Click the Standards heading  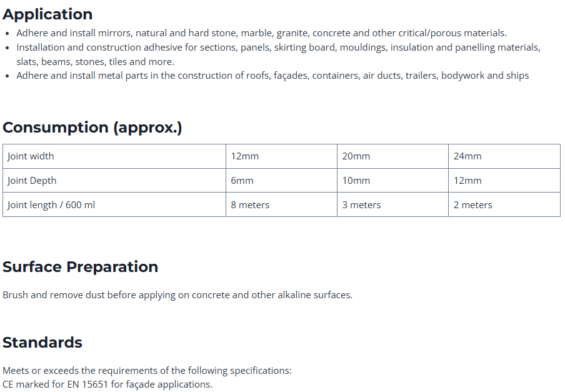(42, 343)
